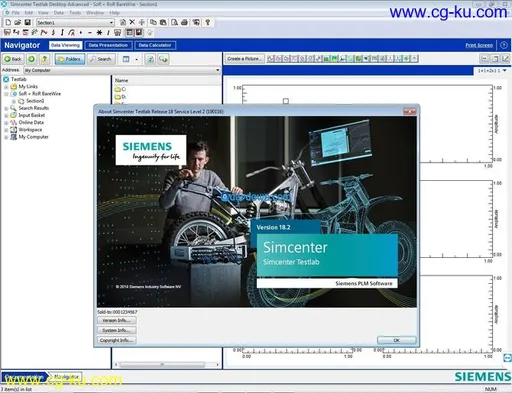The image size is (512, 393).
Task: Open System Info in About dialog
Action: click(x=117, y=330)
